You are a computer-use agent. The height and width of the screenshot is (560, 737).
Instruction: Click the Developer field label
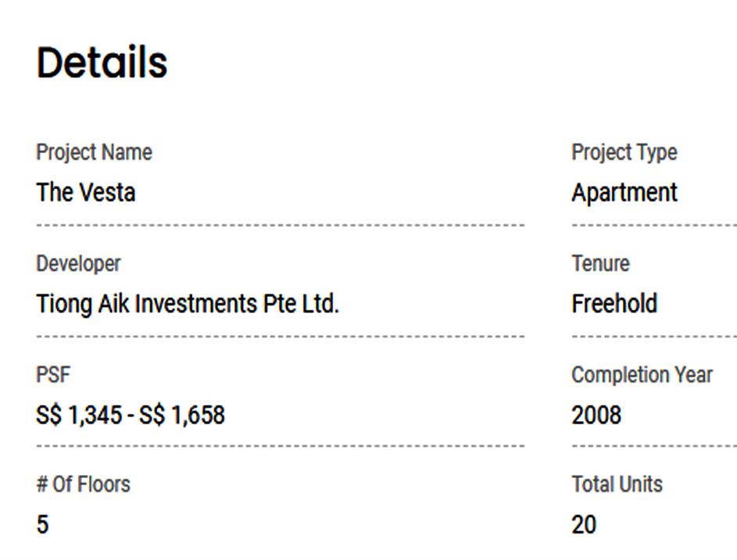(78, 263)
